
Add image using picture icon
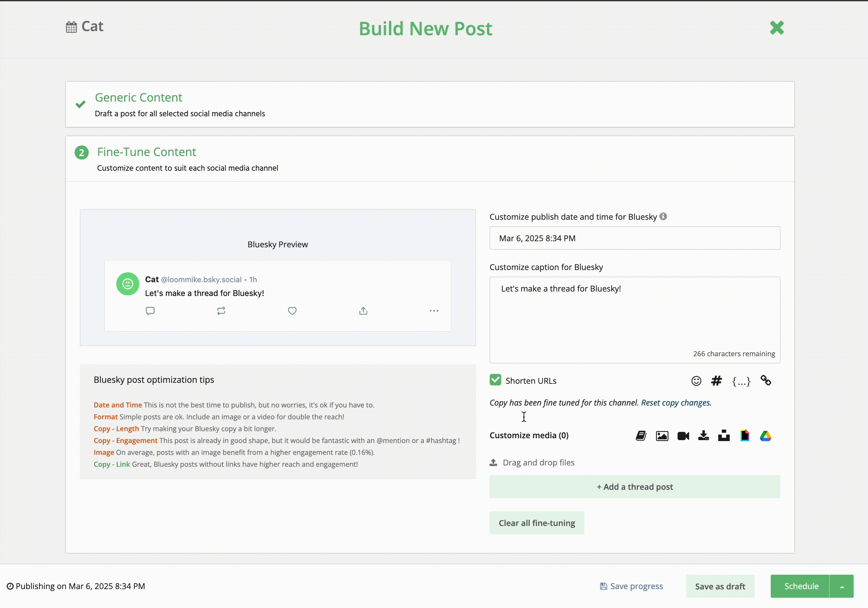point(662,435)
